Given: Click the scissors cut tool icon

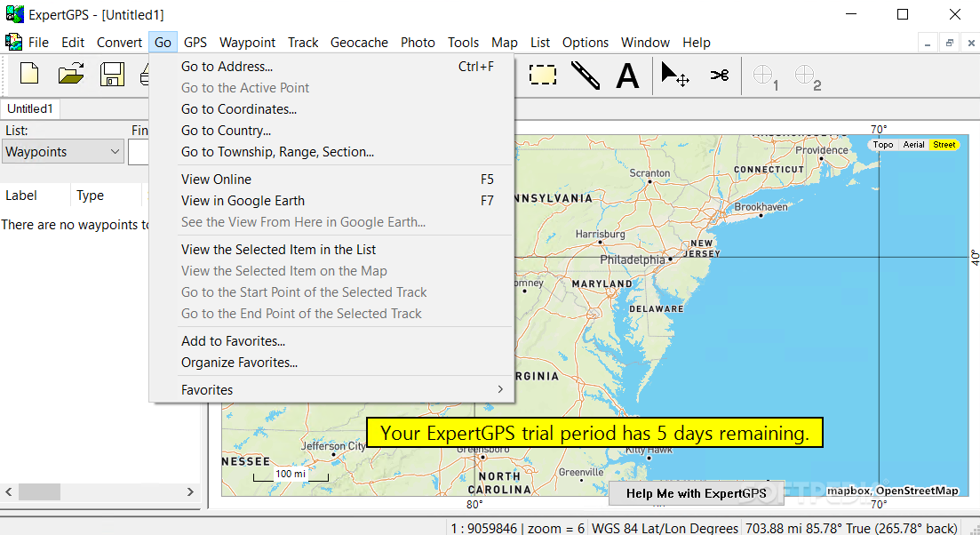Looking at the screenshot, I should click(x=720, y=75).
